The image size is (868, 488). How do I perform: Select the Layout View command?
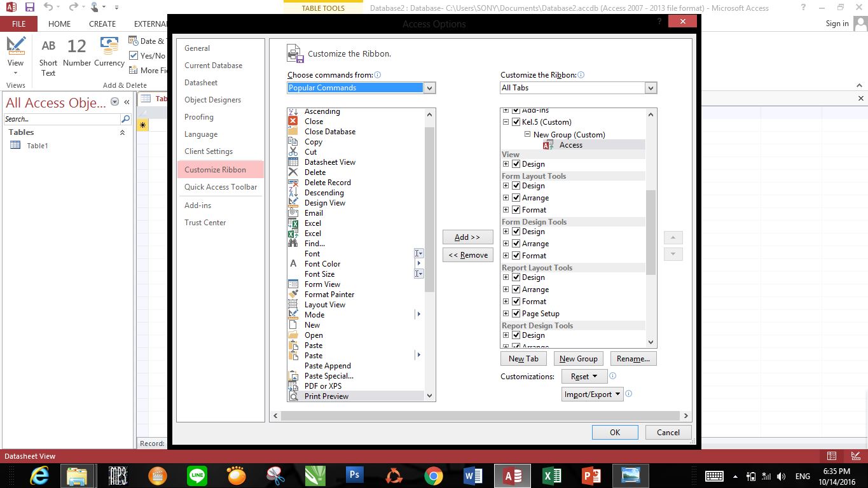[355, 305]
